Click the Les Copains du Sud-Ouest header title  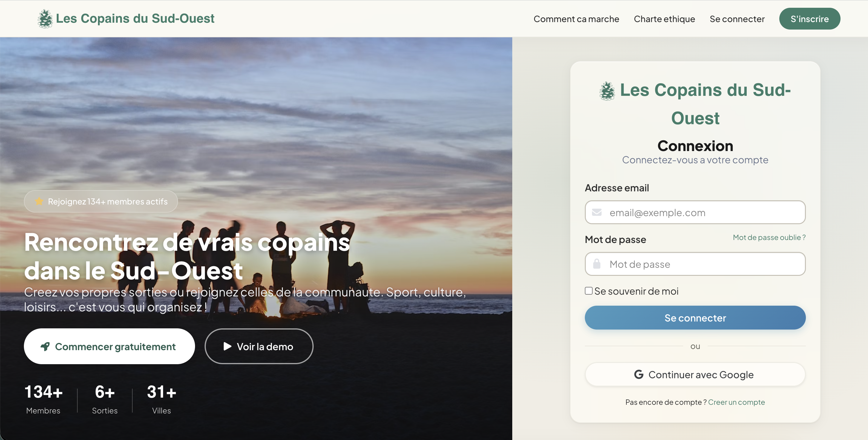point(135,19)
